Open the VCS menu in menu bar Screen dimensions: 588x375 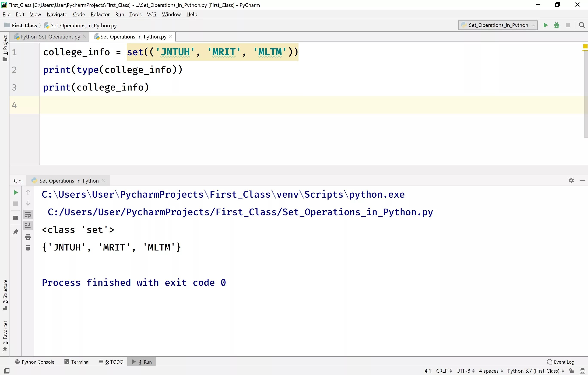151,14
